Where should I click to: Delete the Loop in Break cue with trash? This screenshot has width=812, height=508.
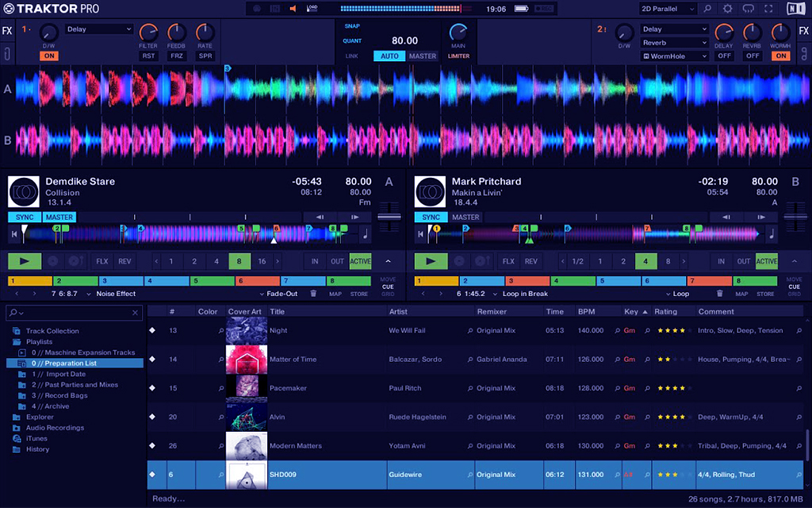719,294
